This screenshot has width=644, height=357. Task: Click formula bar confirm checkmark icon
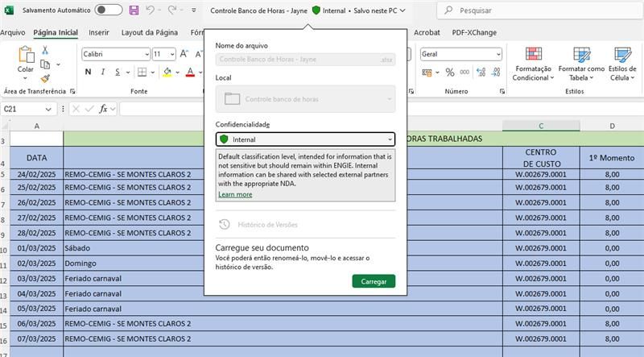coord(89,109)
